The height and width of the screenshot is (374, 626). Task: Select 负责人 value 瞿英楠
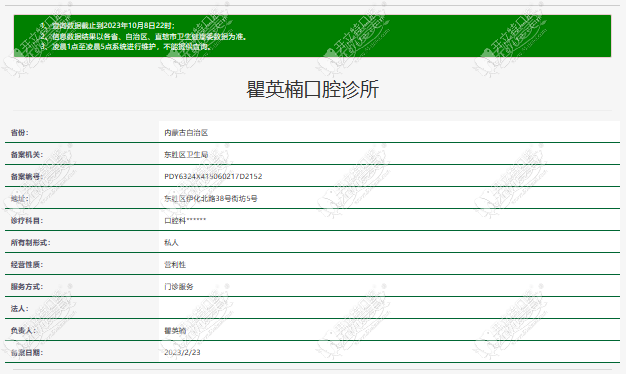(x=175, y=330)
